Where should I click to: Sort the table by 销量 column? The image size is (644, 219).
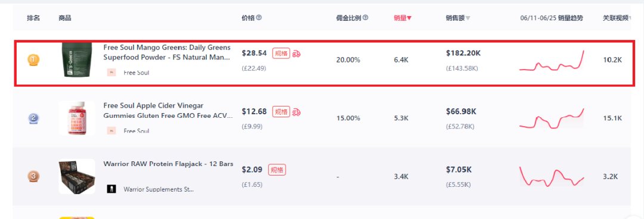pos(402,18)
